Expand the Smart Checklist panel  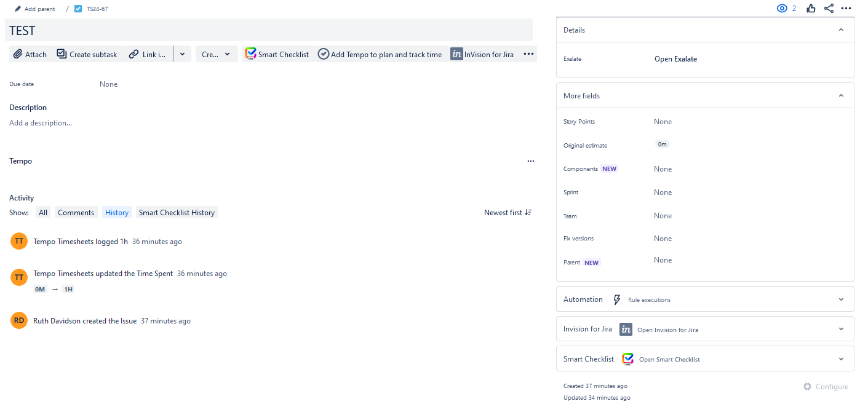pyautogui.click(x=842, y=359)
